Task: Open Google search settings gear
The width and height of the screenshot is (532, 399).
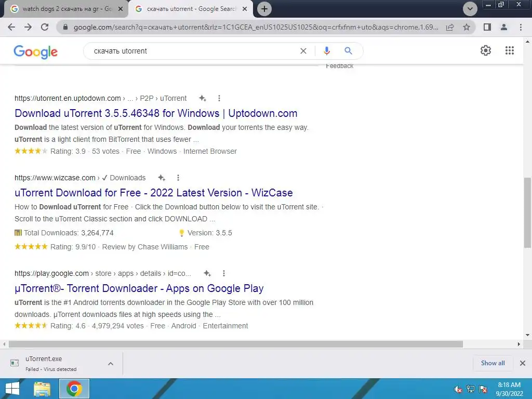Action: point(486,50)
